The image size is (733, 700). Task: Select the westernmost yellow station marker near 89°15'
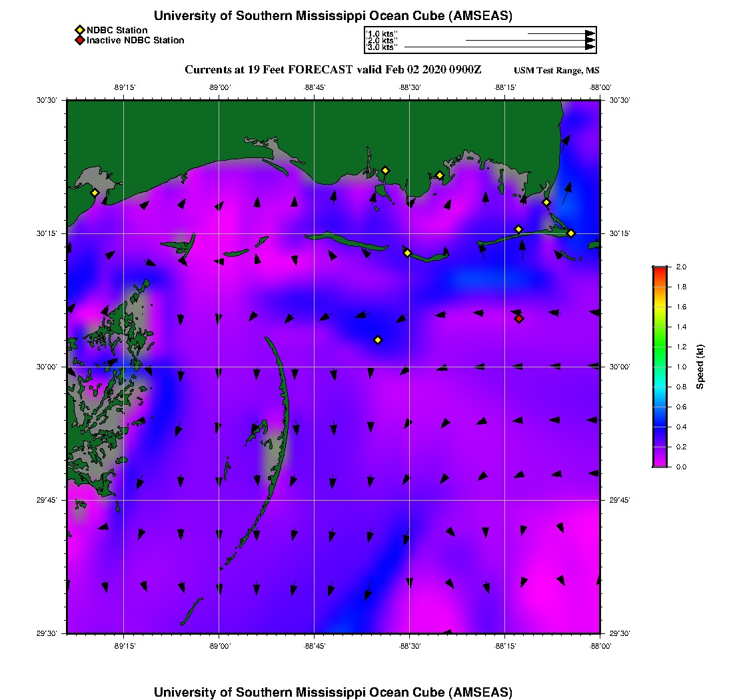coord(95,193)
